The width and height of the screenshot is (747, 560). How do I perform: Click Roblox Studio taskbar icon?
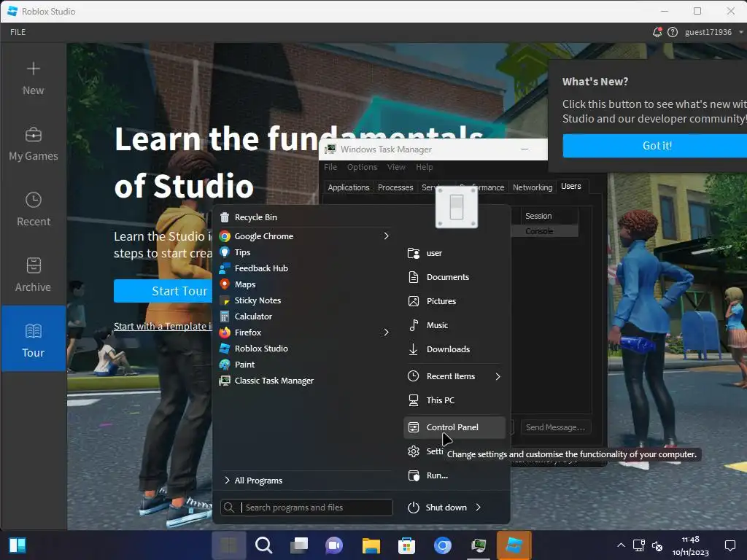[x=514, y=545]
